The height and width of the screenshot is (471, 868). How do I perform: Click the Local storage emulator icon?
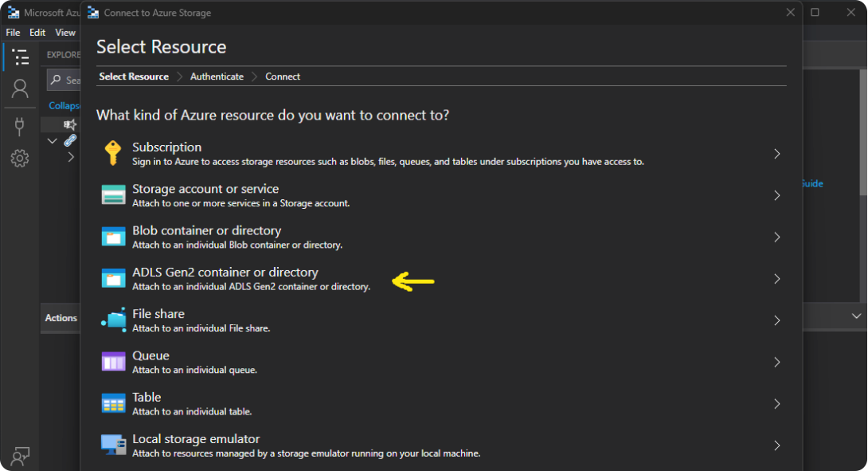tap(113, 445)
